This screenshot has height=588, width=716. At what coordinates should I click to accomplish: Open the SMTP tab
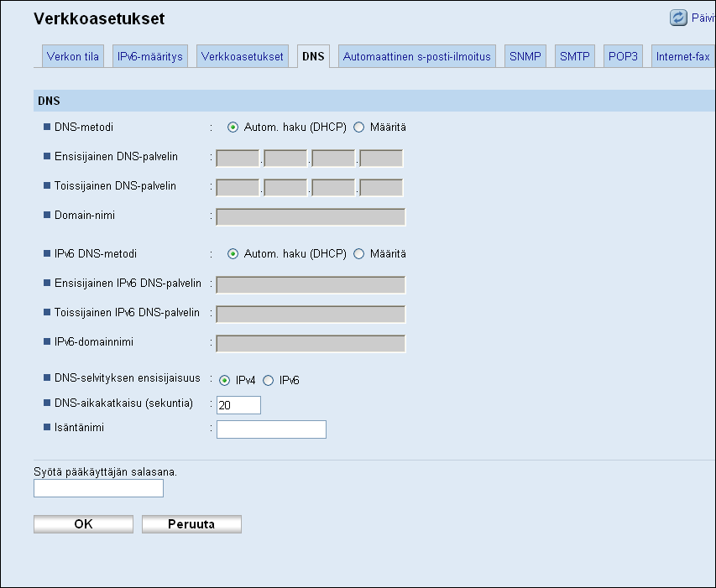tap(574, 56)
